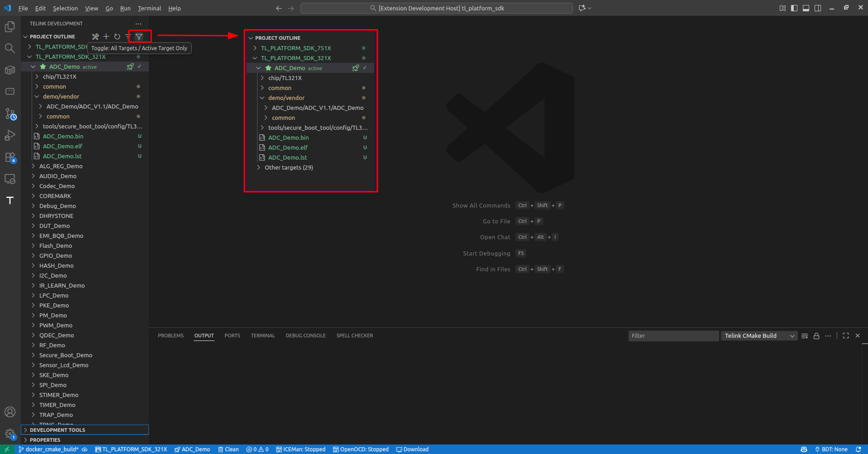Image resolution: width=868 pixels, height=454 pixels.
Task: Open the Source Control view with clock badge
Action: point(10,113)
